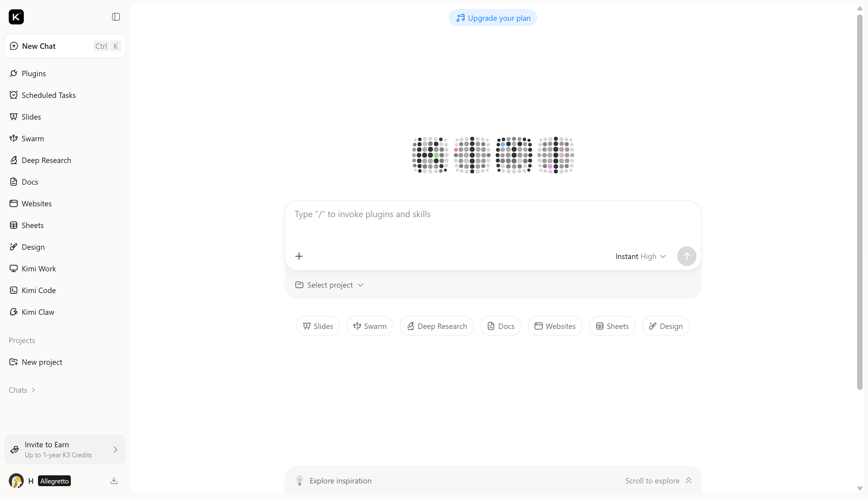
Task: Focus the prompt input text field
Action: coord(492,222)
